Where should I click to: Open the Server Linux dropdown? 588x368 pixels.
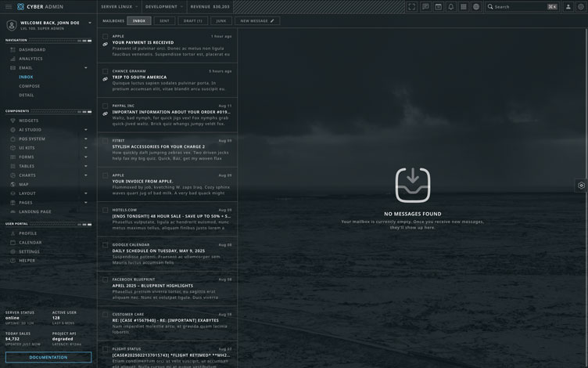point(119,6)
